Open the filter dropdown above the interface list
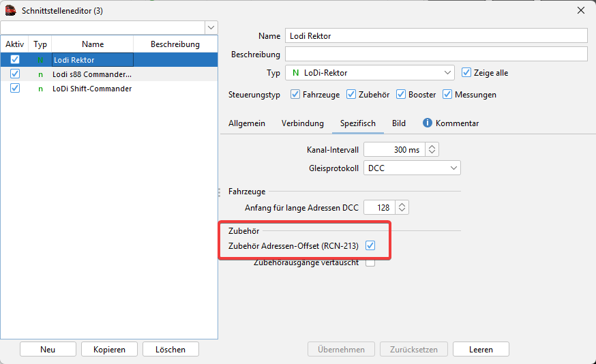Image resolution: width=596 pixels, height=364 pixels. [x=211, y=27]
